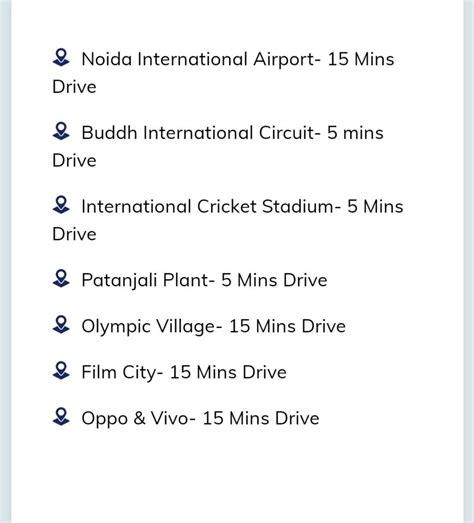Click the 5 mins text in the Buddh Circuit line
The image size is (474, 523).
pyautogui.click(x=355, y=133)
